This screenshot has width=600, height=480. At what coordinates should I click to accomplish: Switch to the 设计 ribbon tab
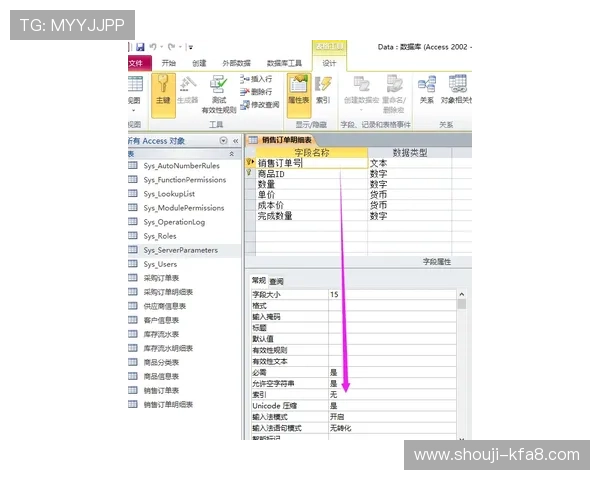coord(329,63)
